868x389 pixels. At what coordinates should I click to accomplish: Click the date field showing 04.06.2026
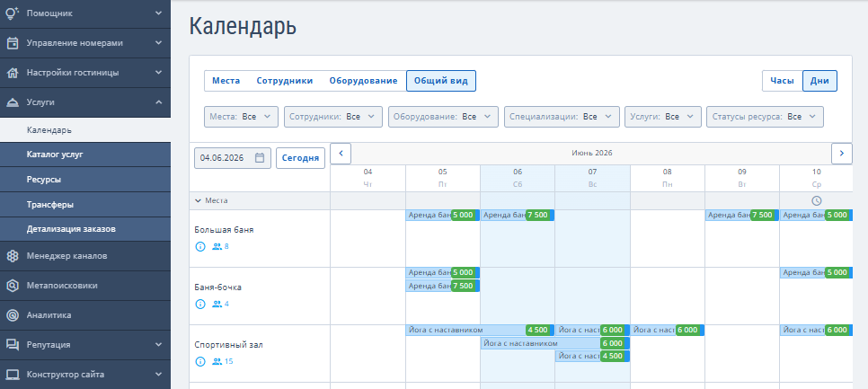(233, 158)
